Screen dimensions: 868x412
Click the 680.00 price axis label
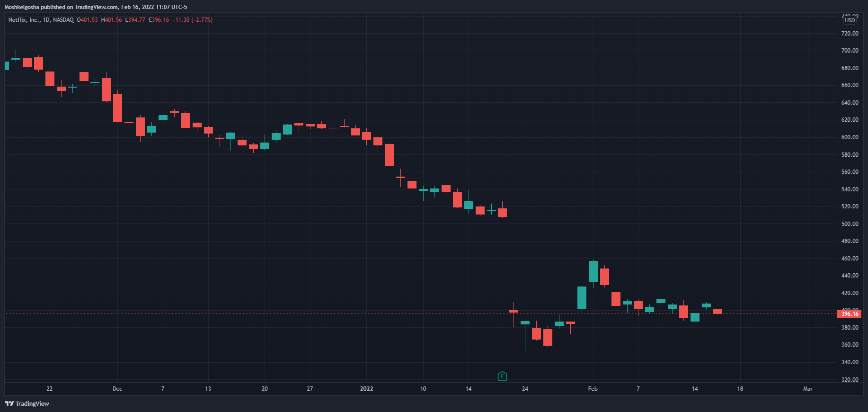(x=850, y=68)
